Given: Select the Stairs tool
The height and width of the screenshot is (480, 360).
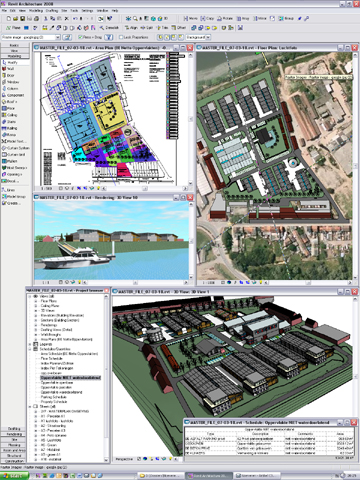Looking at the screenshot, I should pyautogui.click(x=9, y=122).
